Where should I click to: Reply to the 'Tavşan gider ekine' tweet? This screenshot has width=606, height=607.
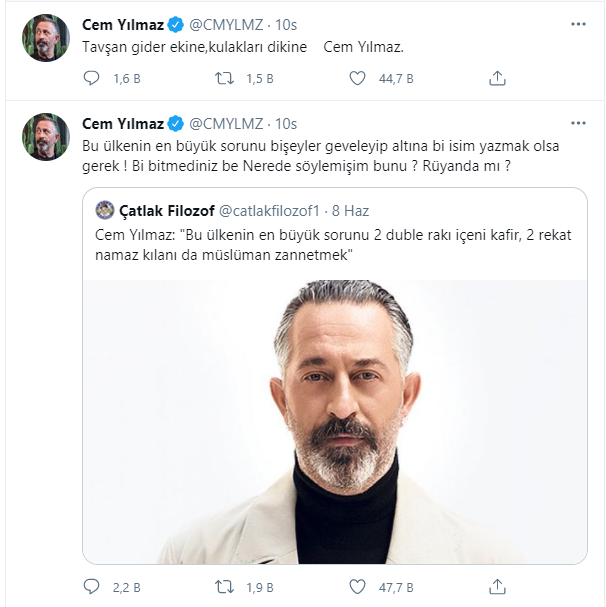[91, 79]
